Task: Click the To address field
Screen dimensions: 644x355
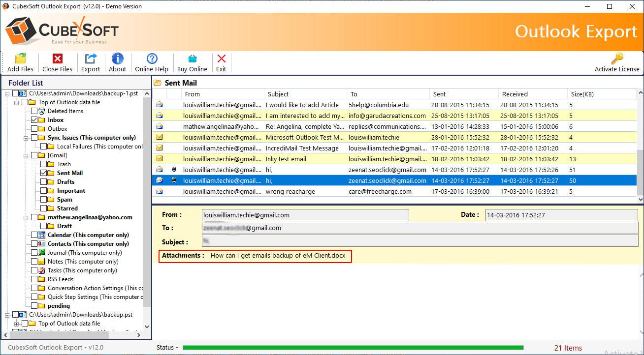Action: (419, 228)
